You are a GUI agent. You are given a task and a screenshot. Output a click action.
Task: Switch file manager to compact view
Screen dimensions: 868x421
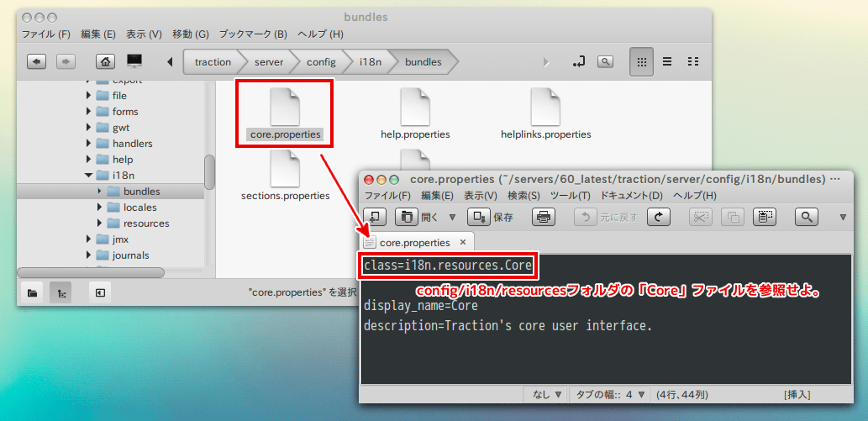pos(693,62)
